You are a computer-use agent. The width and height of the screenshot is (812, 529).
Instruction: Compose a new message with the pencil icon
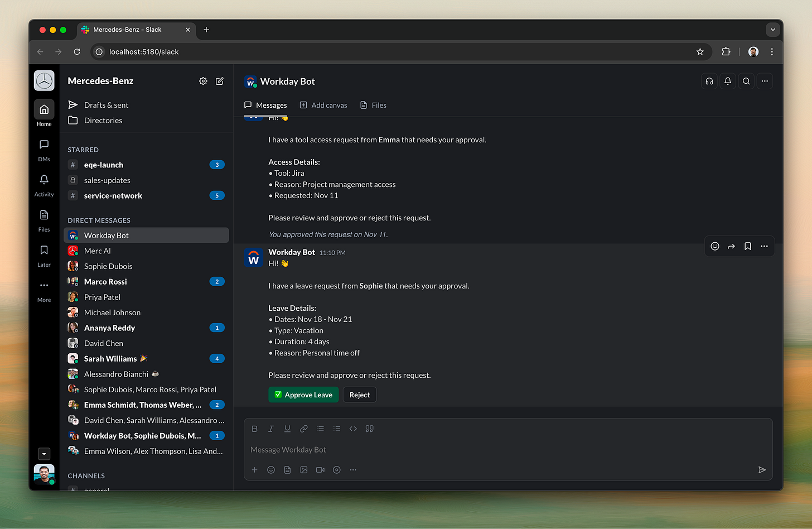tap(220, 81)
